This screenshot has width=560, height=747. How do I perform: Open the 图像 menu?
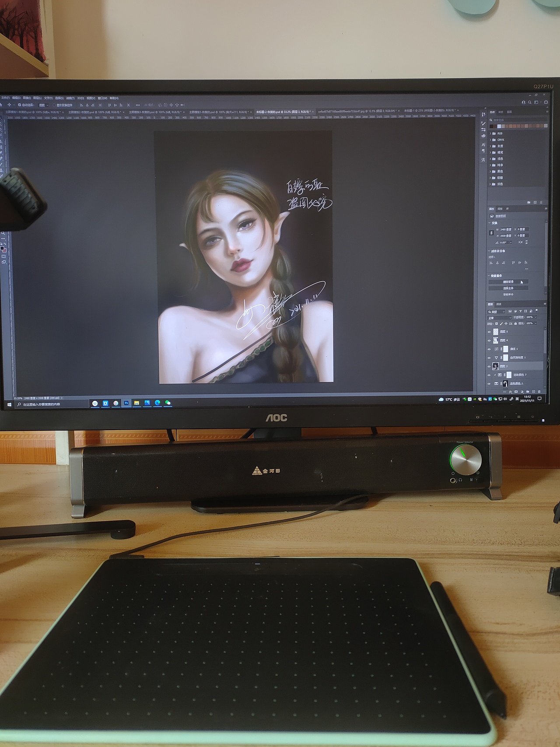point(27,98)
